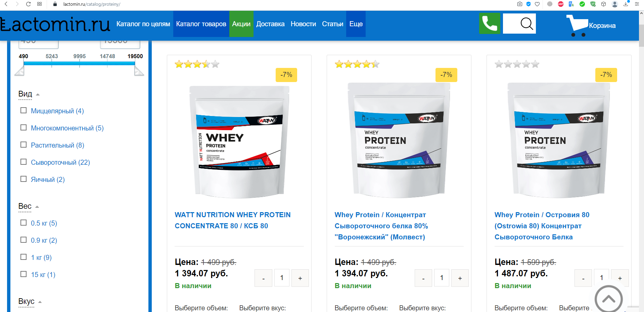Increase quantity of first product with plus
The width and height of the screenshot is (644, 312).
[300, 278]
